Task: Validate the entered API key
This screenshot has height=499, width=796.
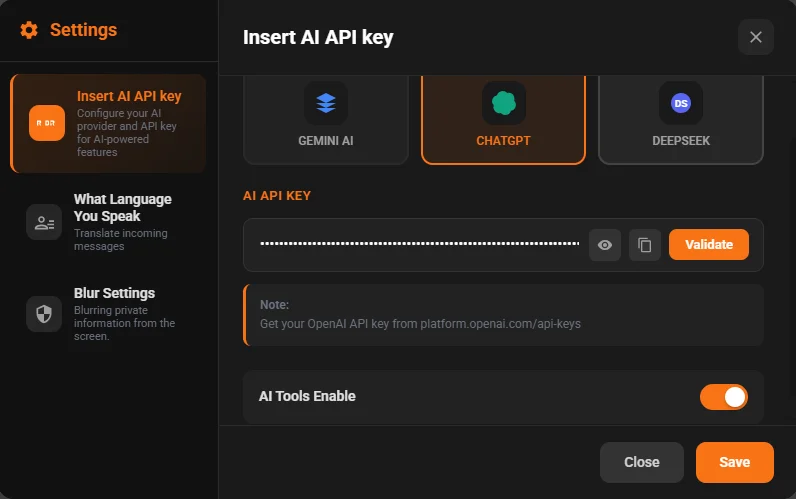Action: coord(708,245)
